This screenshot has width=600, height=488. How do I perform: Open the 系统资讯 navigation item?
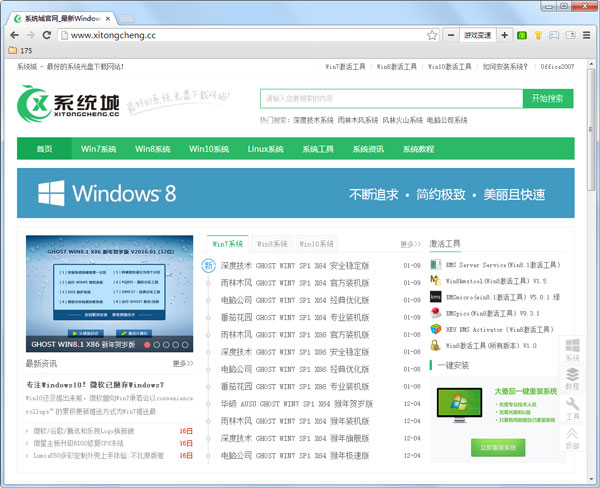point(368,149)
